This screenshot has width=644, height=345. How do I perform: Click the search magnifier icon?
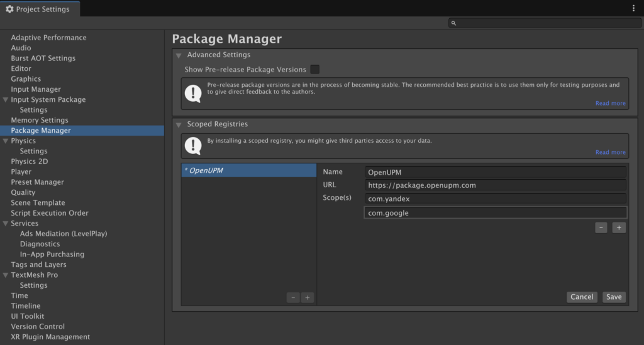[x=453, y=23]
